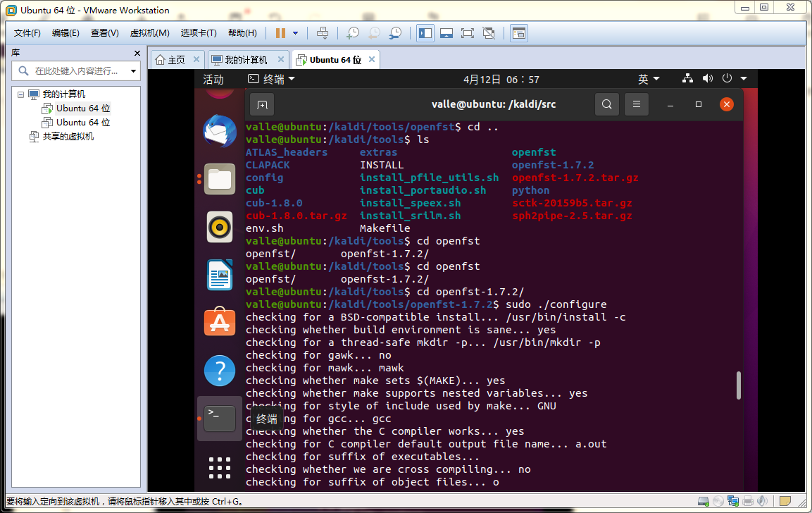Take a snapshot of this virtual machine
Screen dimensions: 812x513
(x=353, y=33)
